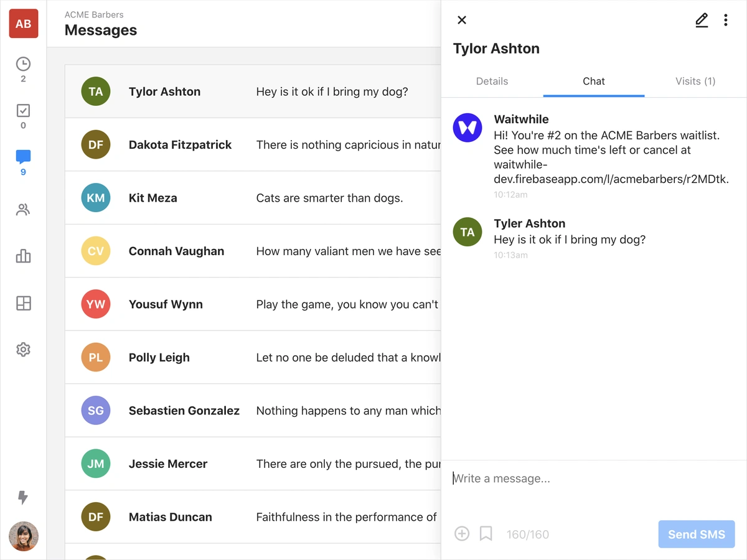Click the AB account logo
The image size is (747, 560).
pyautogui.click(x=24, y=24)
